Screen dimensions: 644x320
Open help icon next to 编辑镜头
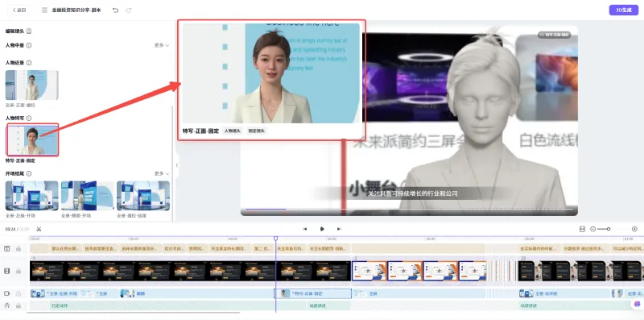pyautogui.click(x=29, y=31)
